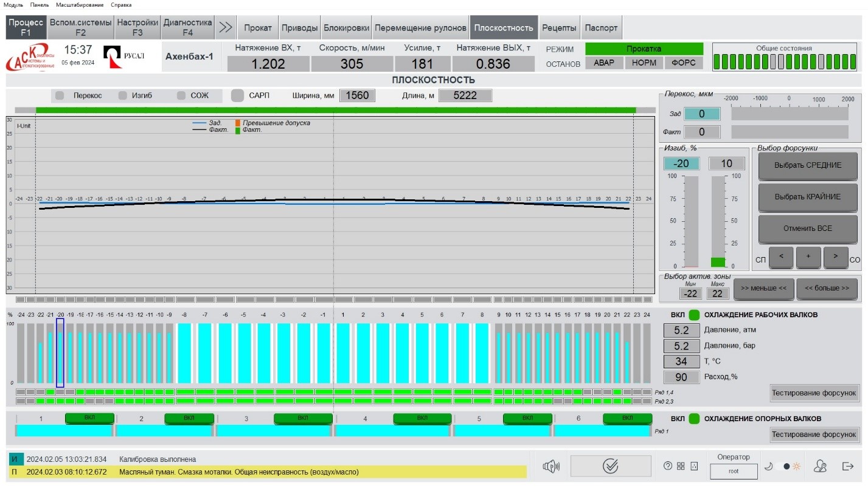Shrink the active zone with '>> меньше <<'
This screenshot has height=488, width=868.
click(x=763, y=289)
